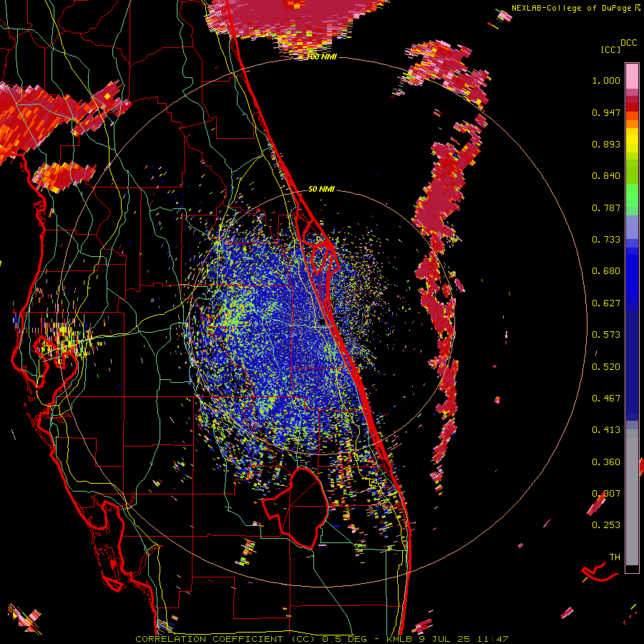Click the 0.467 scale value
This screenshot has height=644, width=644.
pos(606,399)
